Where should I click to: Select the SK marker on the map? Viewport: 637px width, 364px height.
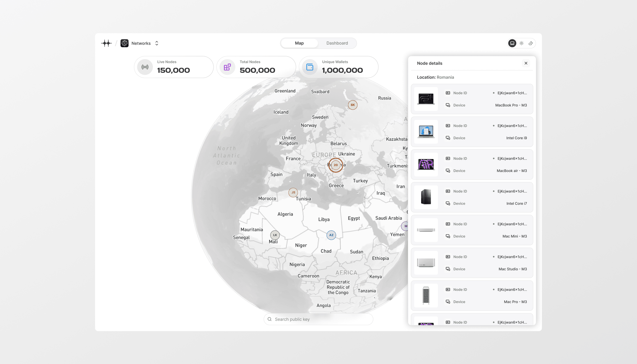(353, 105)
